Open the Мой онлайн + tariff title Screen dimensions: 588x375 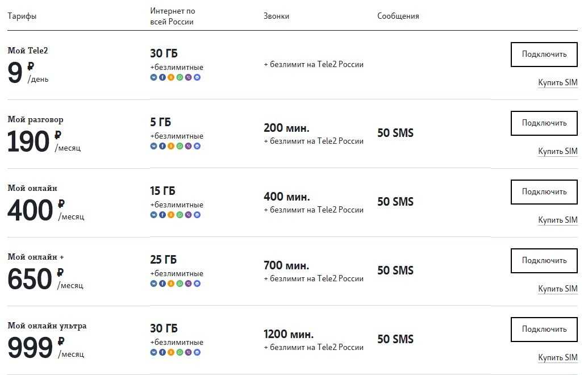pos(36,257)
